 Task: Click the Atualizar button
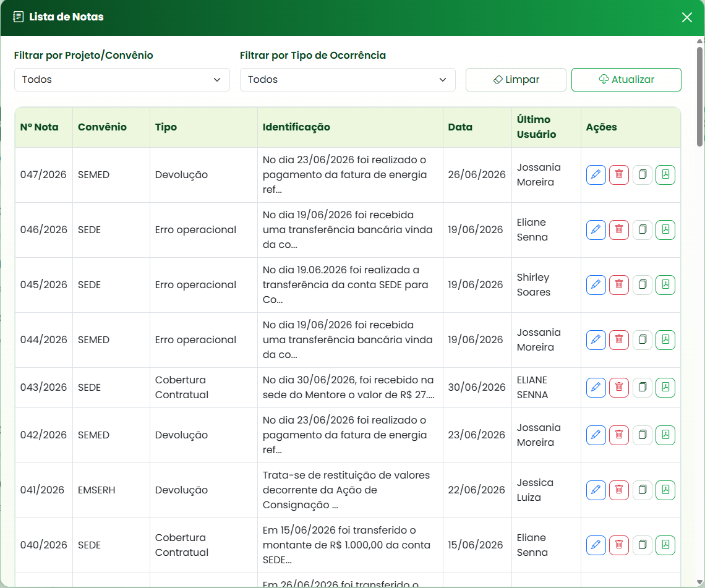(626, 80)
